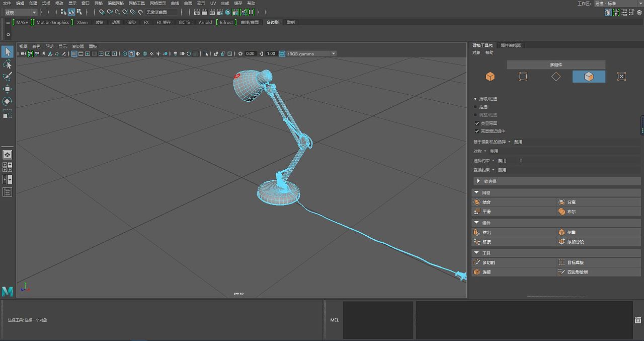Select the arrow Select tool in left toolbox
This screenshot has height=341, width=644.
pos(8,52)
